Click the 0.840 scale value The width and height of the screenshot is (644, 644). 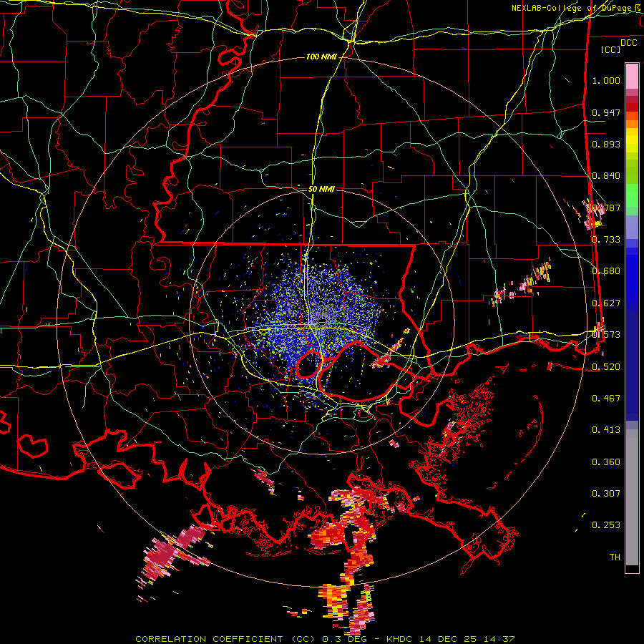point(606,176)
